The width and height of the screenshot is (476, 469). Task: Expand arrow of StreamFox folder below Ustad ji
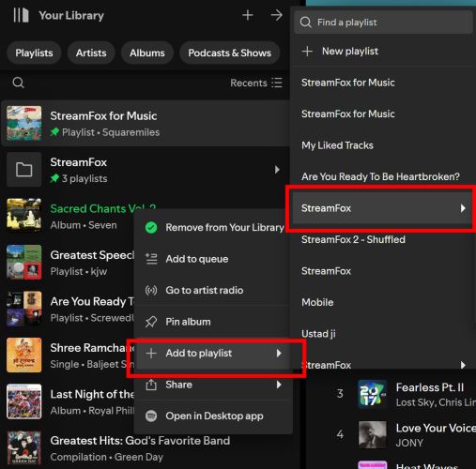tap(463, 365)
